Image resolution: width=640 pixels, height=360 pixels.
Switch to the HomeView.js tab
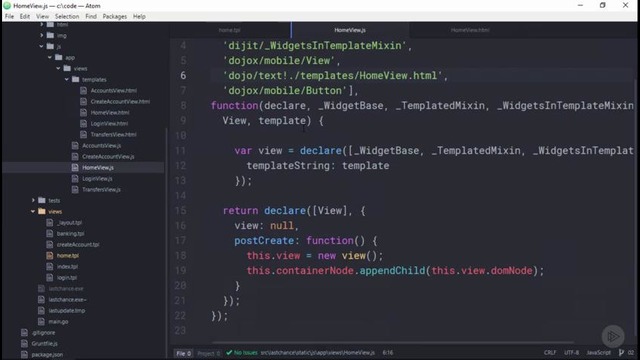tap(350, 30)
